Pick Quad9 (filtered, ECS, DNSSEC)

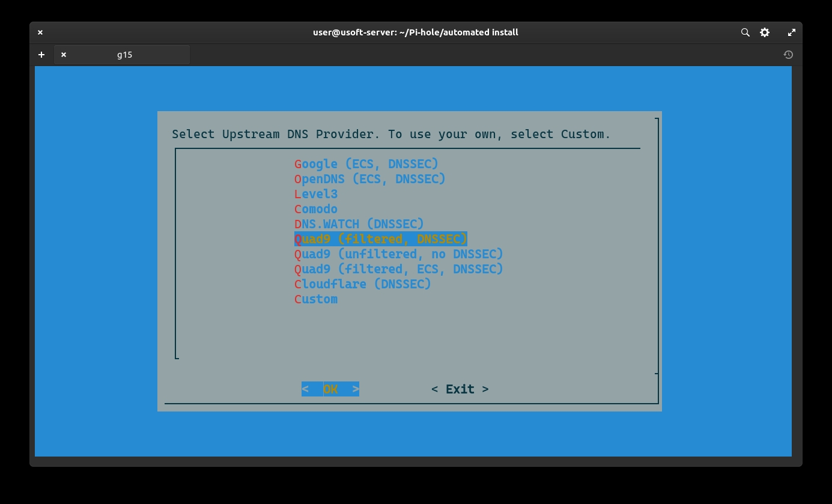pyautogui.click(x=399, y=269)
